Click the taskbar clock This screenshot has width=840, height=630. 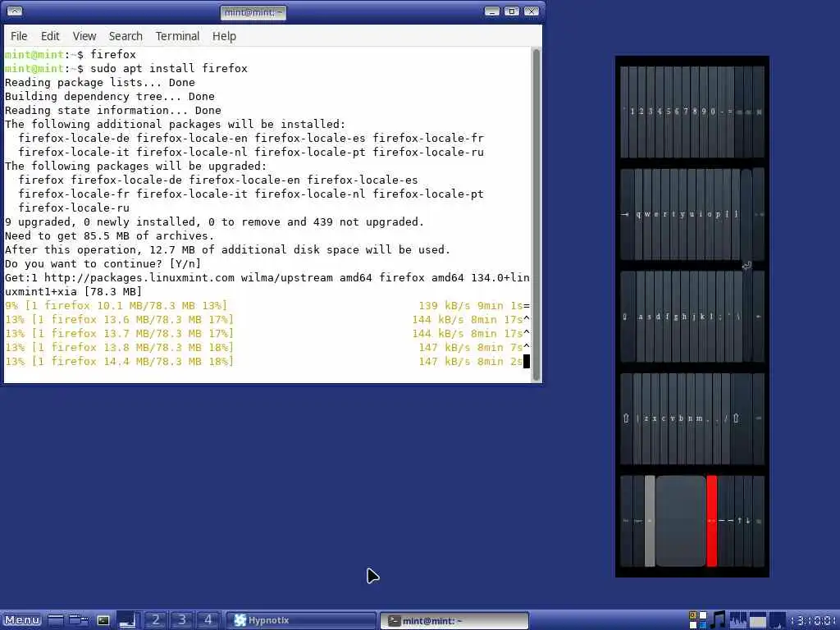[815, 620]
